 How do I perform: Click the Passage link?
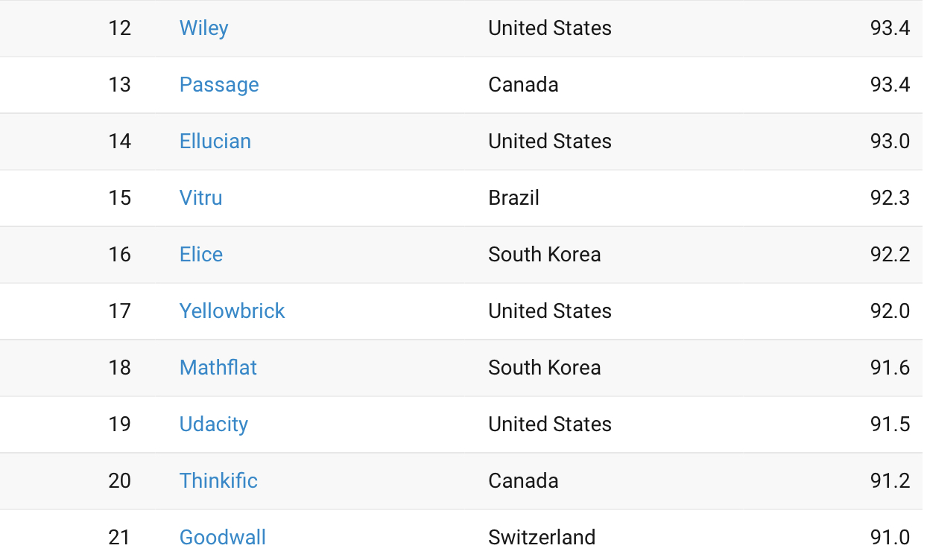[219, 85]
